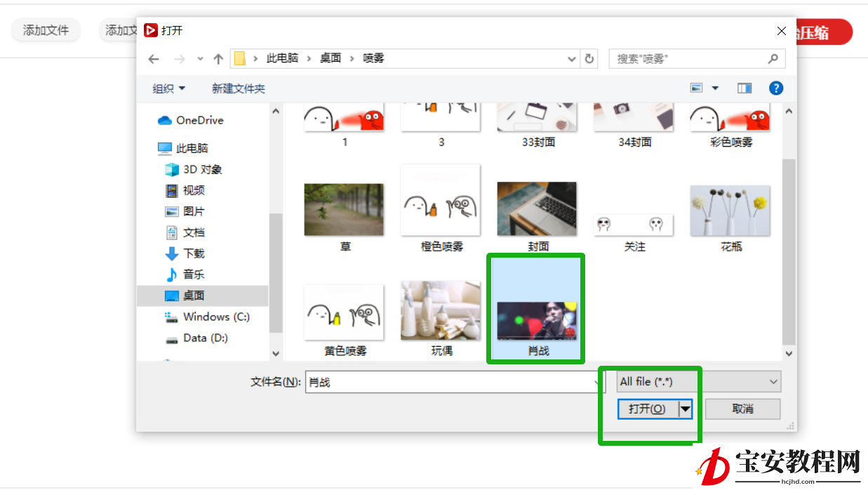The image size is (868, 490).
Task: Close the 打开 dialog window
Action: (782, 31)
